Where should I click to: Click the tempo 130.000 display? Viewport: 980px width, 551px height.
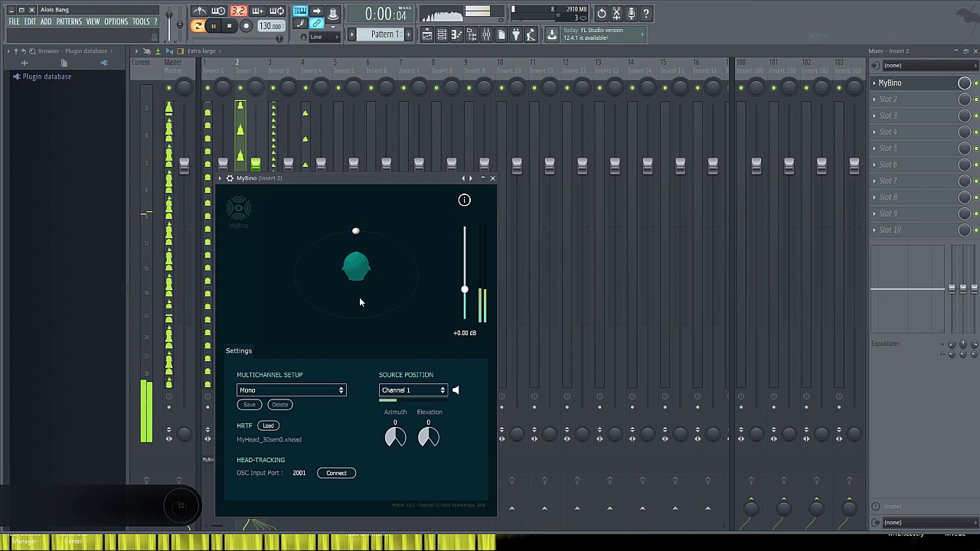271,26
